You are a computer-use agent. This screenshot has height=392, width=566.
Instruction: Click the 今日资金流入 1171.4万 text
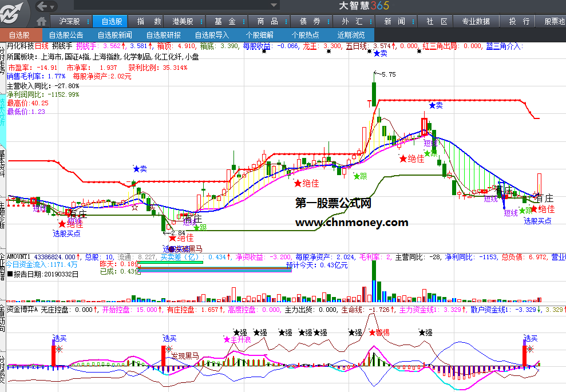(x=42, y=264)
